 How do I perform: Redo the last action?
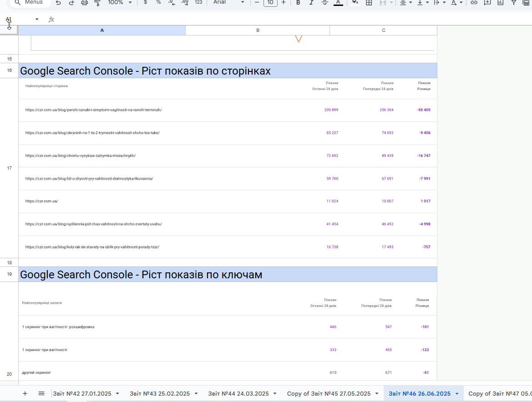[71, 2]
